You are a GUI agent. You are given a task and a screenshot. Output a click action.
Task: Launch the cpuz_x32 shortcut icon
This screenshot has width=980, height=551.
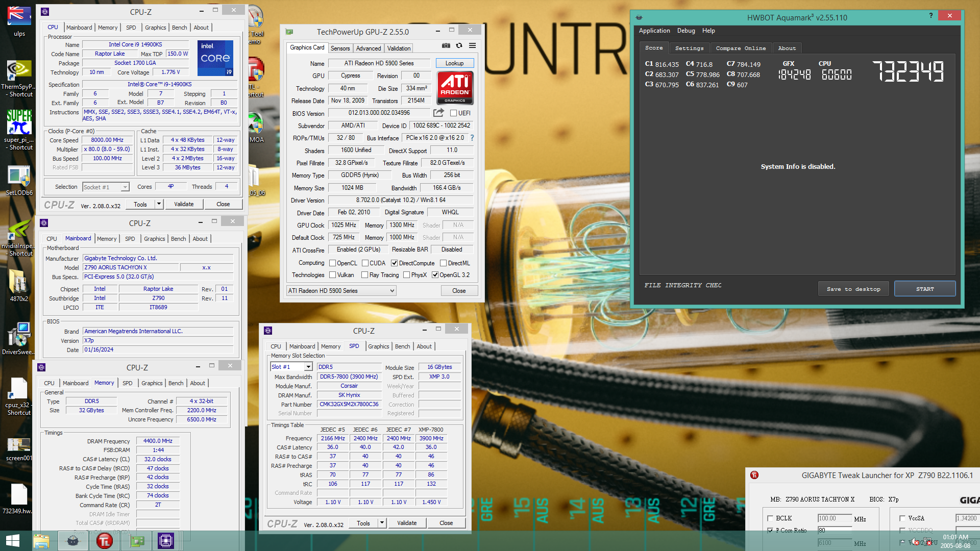tap(19, 395)
